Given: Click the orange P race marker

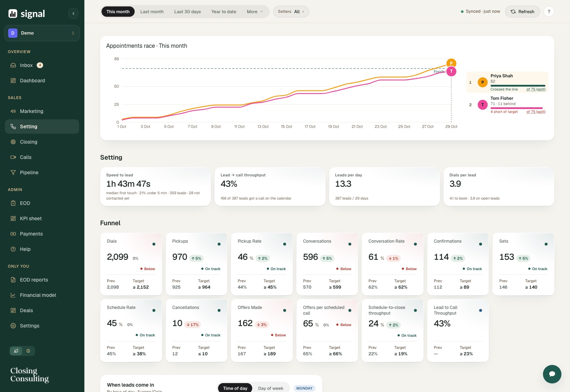Looking at the screenshot, I should (x=451, y=63).
